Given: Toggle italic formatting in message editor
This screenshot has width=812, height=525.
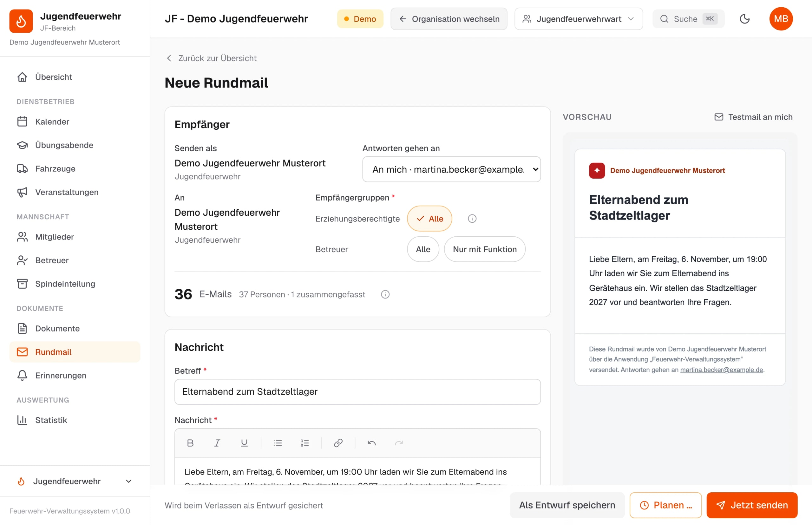Looking at the screenshot, I should (217, 443).
